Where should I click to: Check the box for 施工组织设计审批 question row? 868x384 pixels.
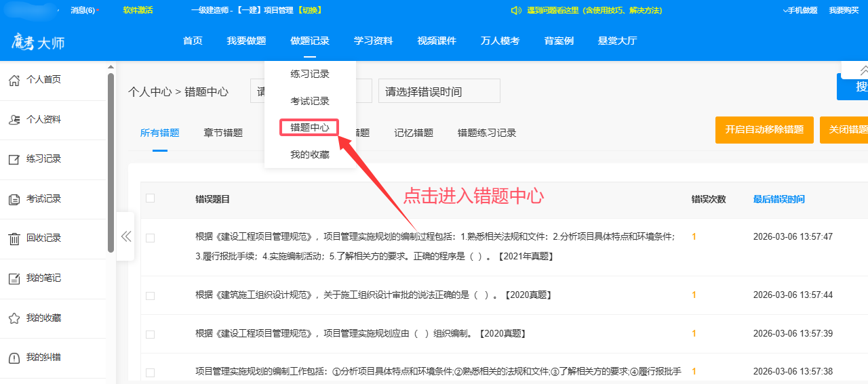[x=150, y=296]
